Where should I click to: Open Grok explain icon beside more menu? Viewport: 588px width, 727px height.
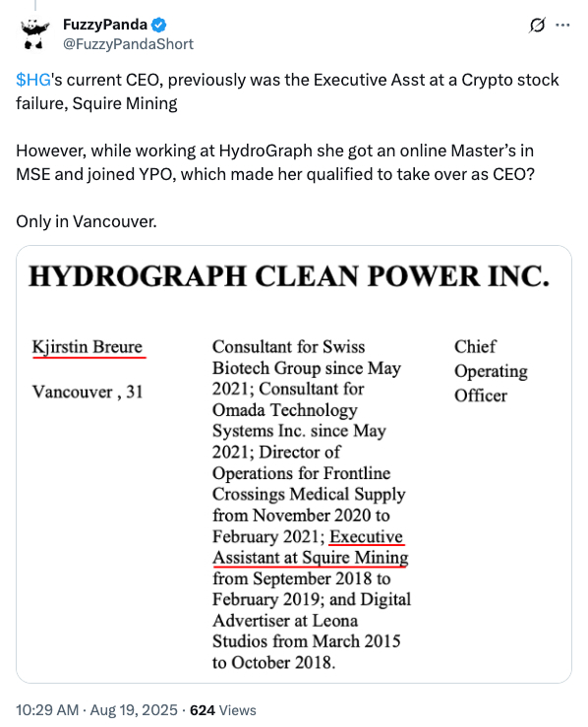coord(537,25)
